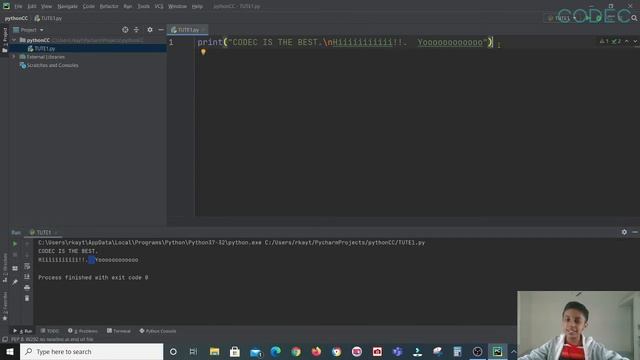Open the TODO tool window
640x360 pixels.
(50, 331)
